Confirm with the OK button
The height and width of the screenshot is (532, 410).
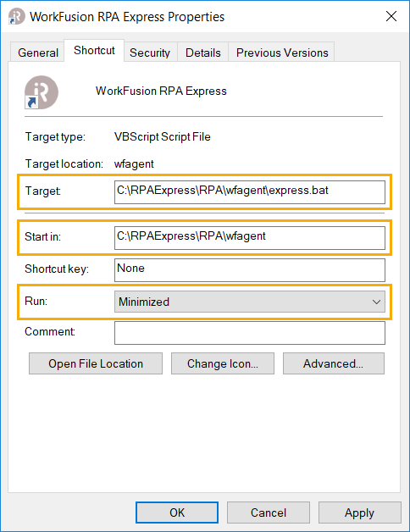pyautogui.click(x=177, y=513)
